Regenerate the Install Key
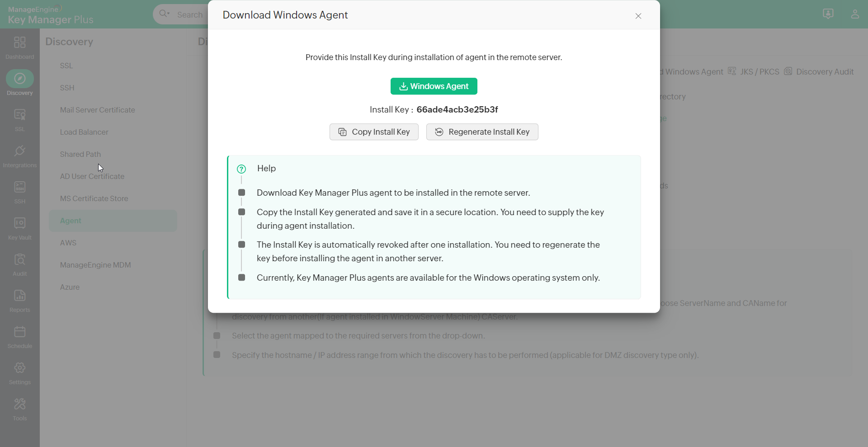The image size is (868, 447). pos(482,132)
